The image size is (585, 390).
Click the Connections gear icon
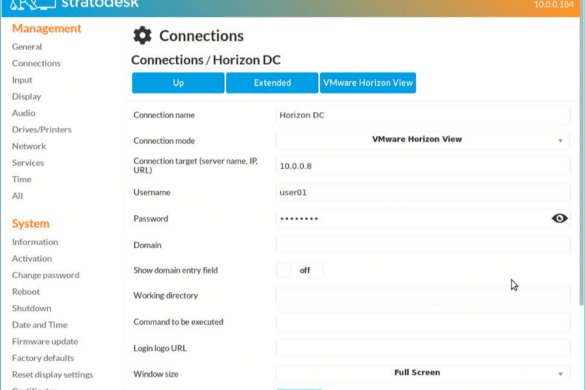tap(142, 35)
